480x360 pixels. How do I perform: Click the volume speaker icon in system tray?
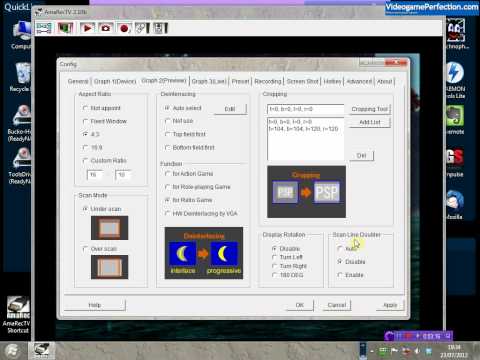[x=417, y=351]
